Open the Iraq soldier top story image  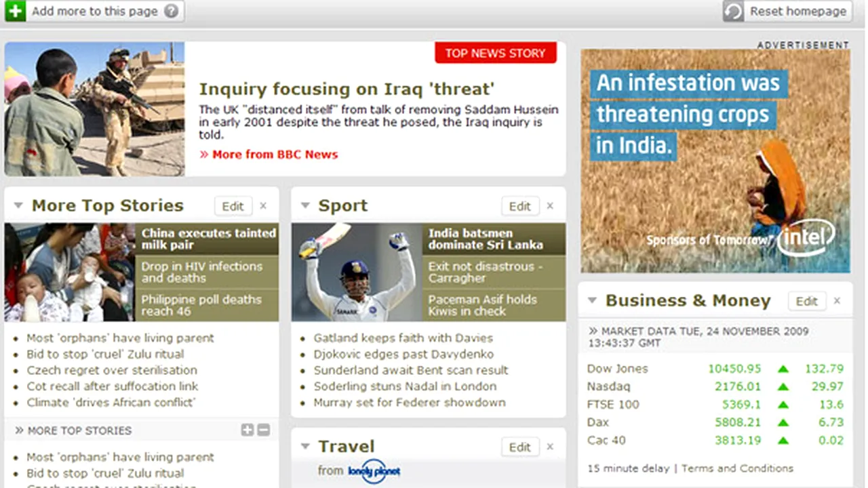click(x=94, y=109)
